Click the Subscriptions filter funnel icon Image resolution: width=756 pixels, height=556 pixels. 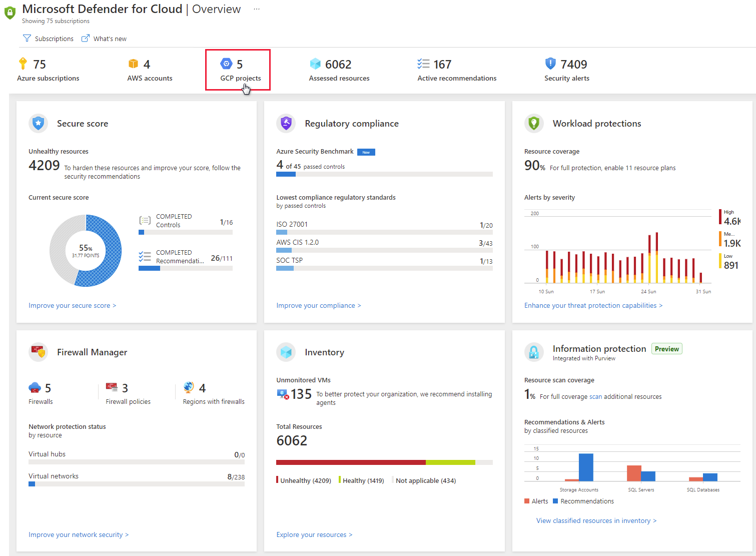coord(27,39)
